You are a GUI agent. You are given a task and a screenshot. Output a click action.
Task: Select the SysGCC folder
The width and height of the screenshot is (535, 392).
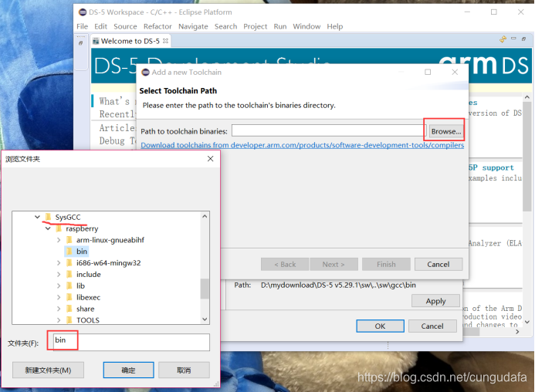pos(68,217)
